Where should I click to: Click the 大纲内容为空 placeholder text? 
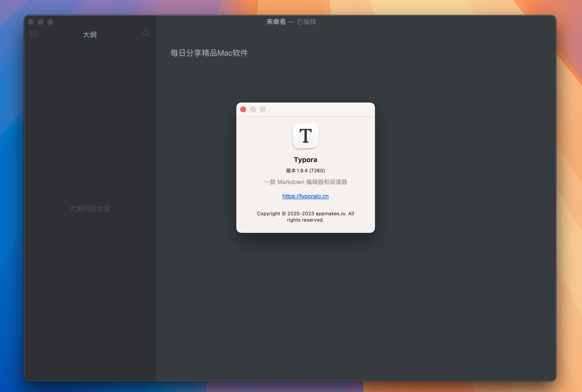(x=90, y=208)
